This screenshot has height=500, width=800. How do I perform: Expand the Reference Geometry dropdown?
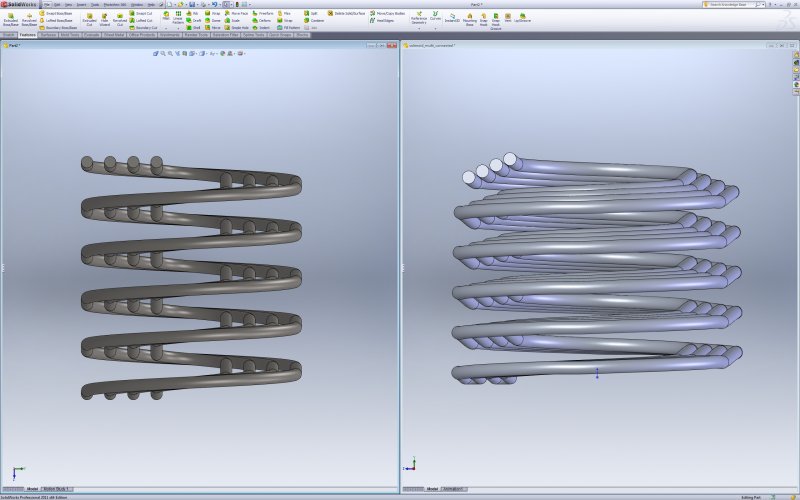click(x=419, y=29)
